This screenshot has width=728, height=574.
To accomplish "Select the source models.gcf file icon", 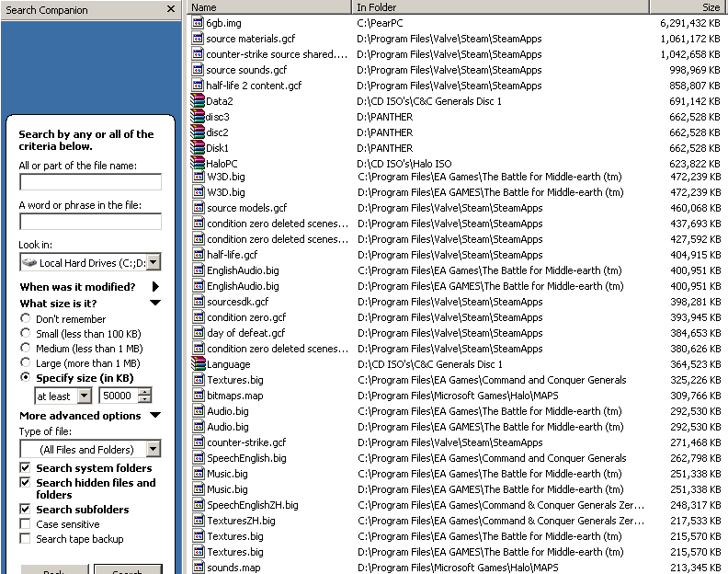I will click(199, 207).
